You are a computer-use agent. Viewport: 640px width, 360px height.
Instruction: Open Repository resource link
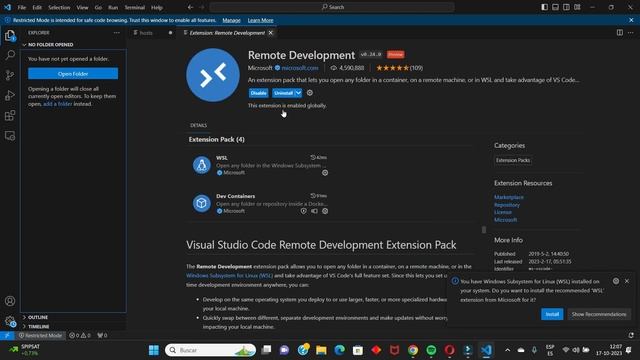click(507, 204)
